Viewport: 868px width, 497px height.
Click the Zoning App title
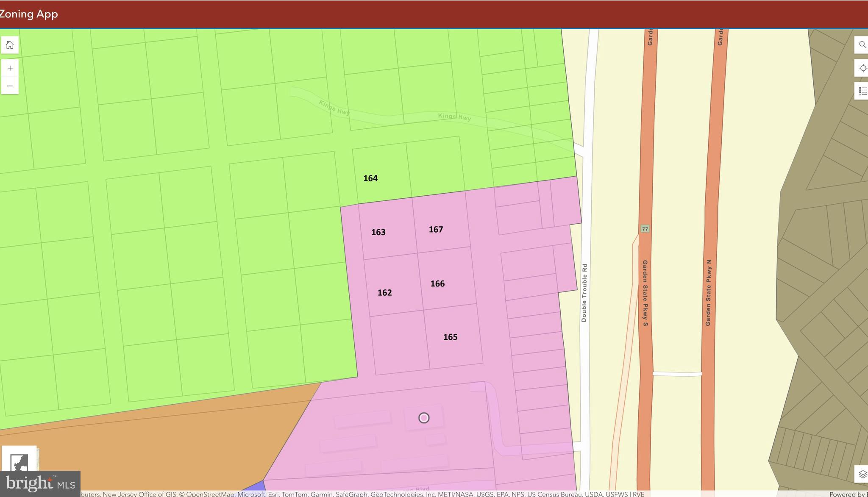tap(29, 14)
